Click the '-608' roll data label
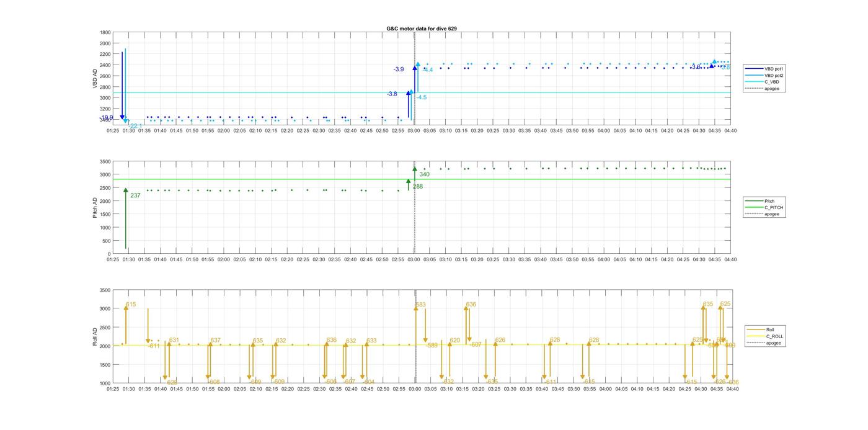 (214, 382)
